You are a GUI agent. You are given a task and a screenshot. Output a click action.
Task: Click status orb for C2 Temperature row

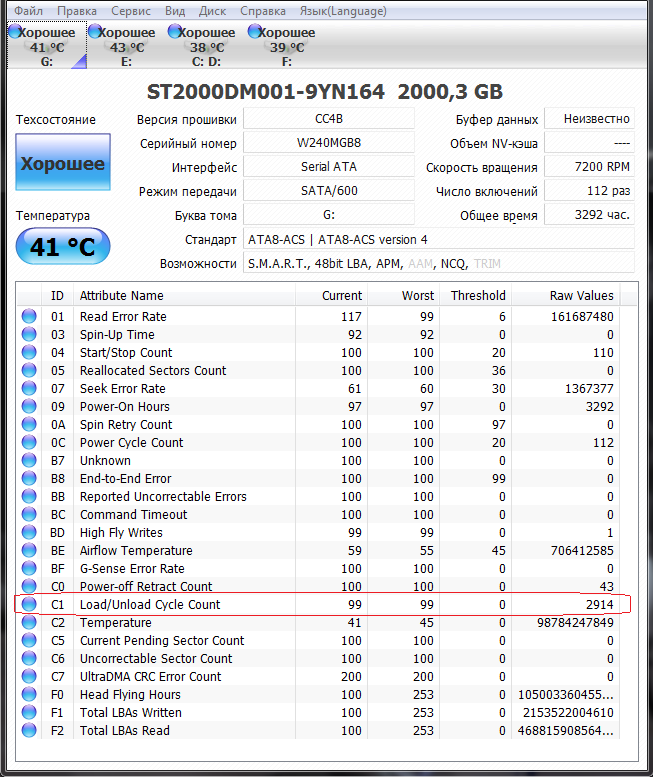click(x=29, y=622)
